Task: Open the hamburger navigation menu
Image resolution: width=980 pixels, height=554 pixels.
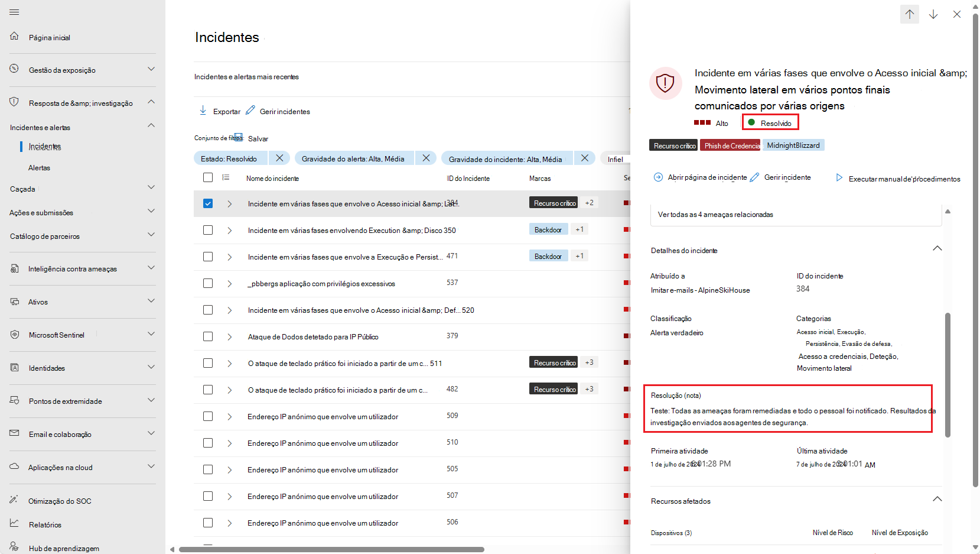Action: click(15, 12)
